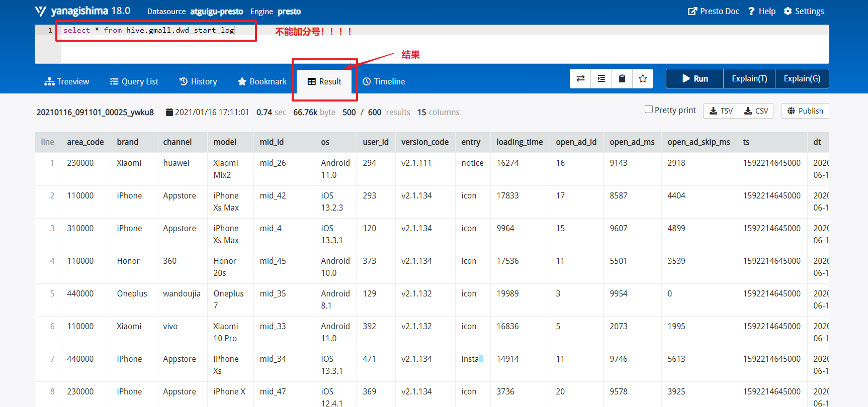Open the Presto Doc link
This screenshot has width=868, height=407.
(x=714, y=11)
